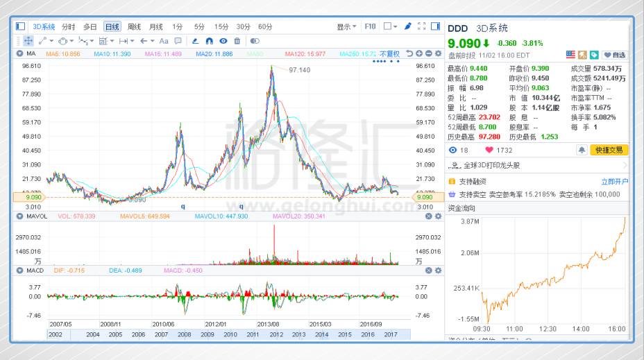This screenshot has width=644, height=360.
Task: Select the 60分 timeframe tab
Action: point(265,26)
